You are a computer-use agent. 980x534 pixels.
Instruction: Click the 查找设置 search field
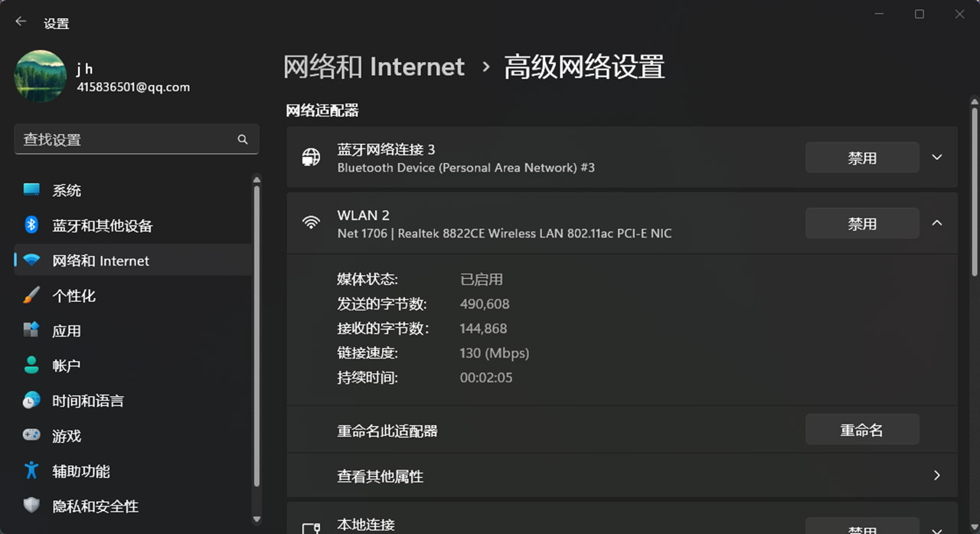tap(126, 139)
